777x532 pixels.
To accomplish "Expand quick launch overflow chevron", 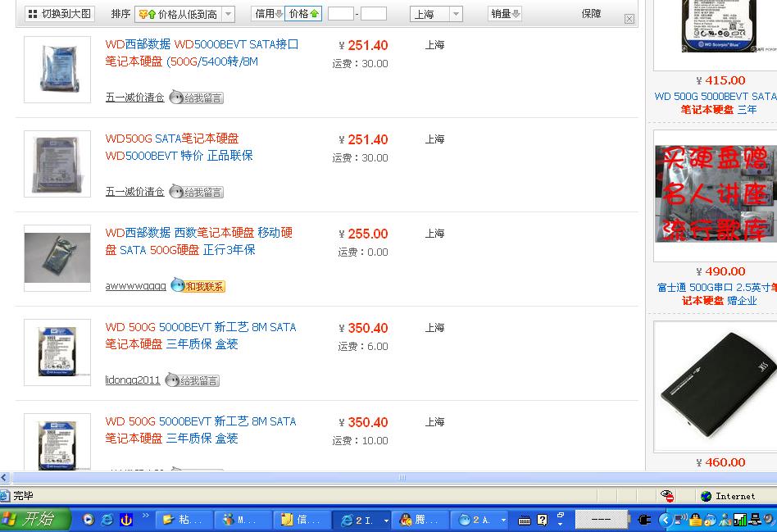I will 146,516.
